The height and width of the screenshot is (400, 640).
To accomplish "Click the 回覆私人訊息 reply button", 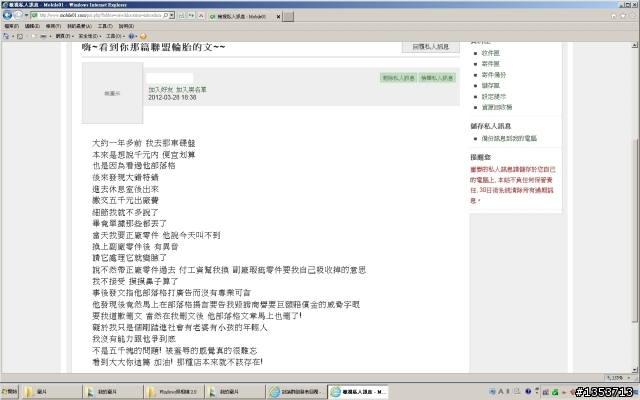I will click(x=431, y=47).
